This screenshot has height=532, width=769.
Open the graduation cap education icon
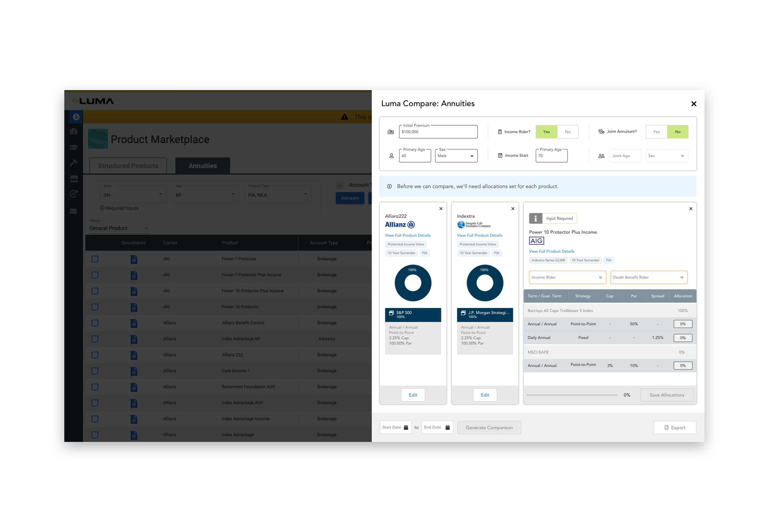74,147
